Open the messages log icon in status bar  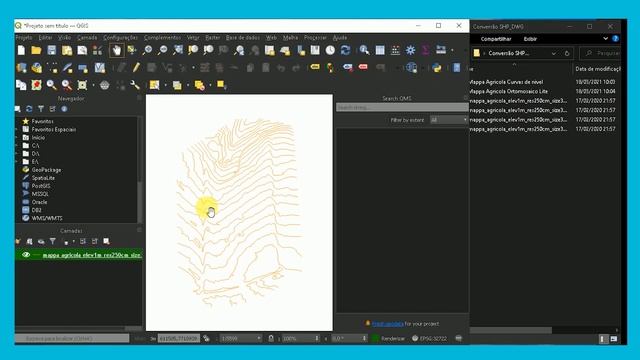(459, 338)
